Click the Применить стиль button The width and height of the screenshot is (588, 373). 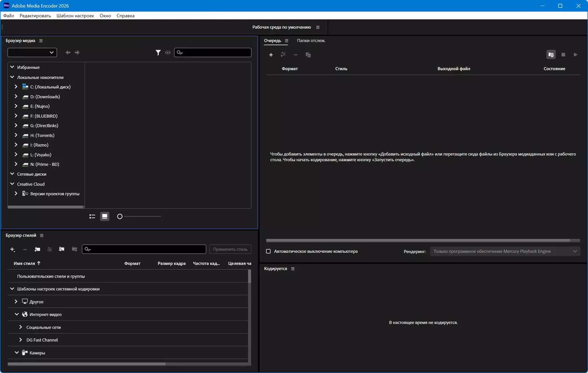click(230, 249)
